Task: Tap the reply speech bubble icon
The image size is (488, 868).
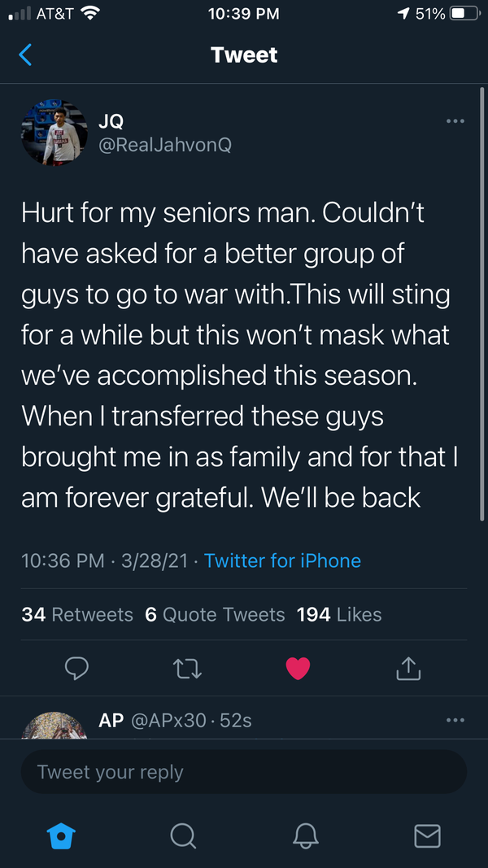Action: (x=76, y=668)
